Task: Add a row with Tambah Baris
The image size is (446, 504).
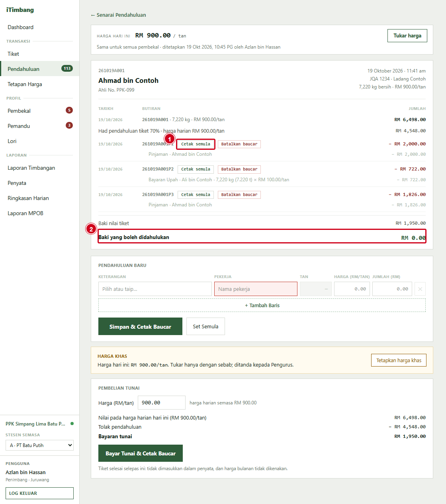Action: coord(262,305)
